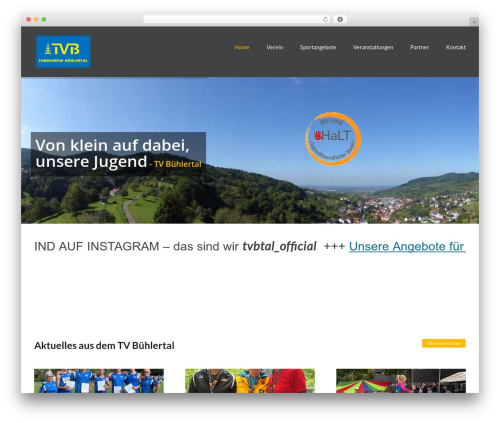Open the news thumbnail with colorful parachute
This screenshot has height=423, width=500.
(x=401, y=381)
